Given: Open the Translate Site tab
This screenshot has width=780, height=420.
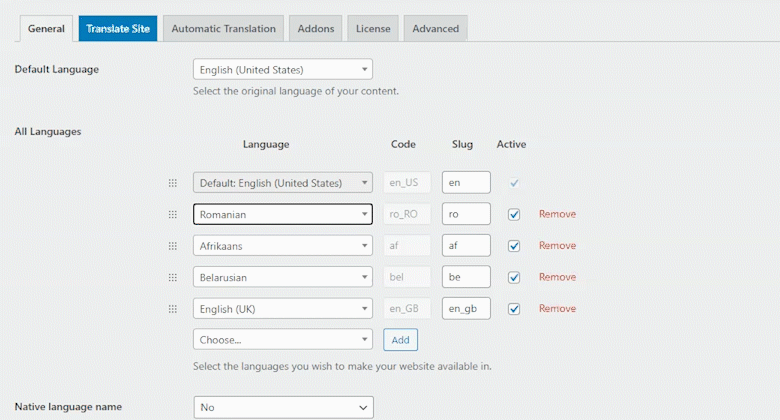Looking at the screenshot, I should (118, 29).
